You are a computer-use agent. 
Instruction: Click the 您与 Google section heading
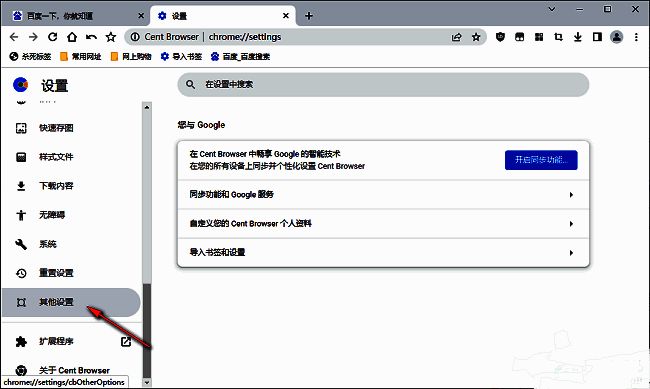pyautogui.click(x=201, y=125)
